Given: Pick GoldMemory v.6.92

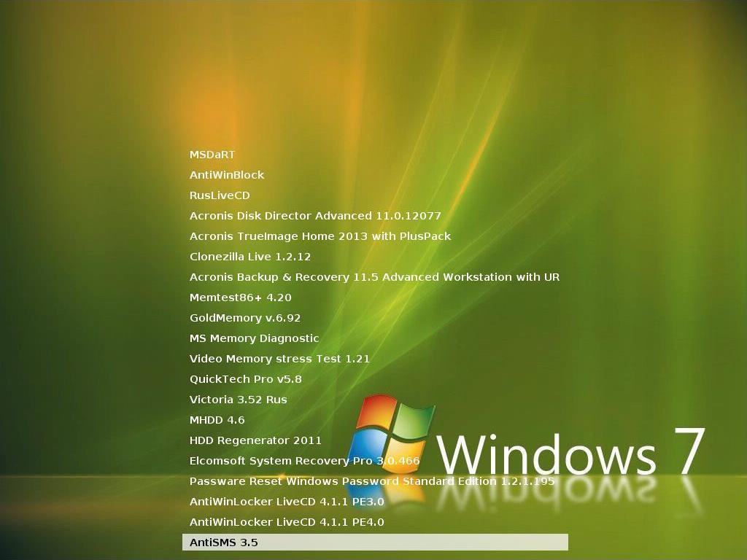Looking at the screenshot, I should pyautogui.click(x=245, y=319).
